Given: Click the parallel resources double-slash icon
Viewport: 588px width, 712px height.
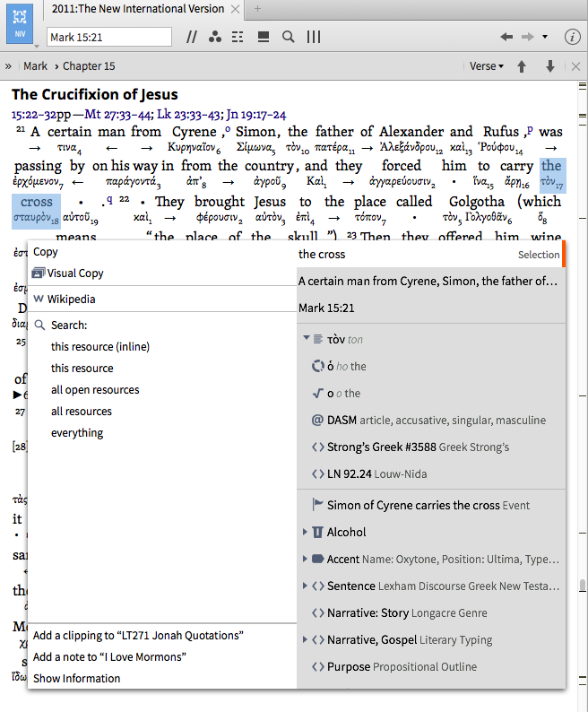Looking at the screenshot, I should pyautogui.click(x=192, y=37).
